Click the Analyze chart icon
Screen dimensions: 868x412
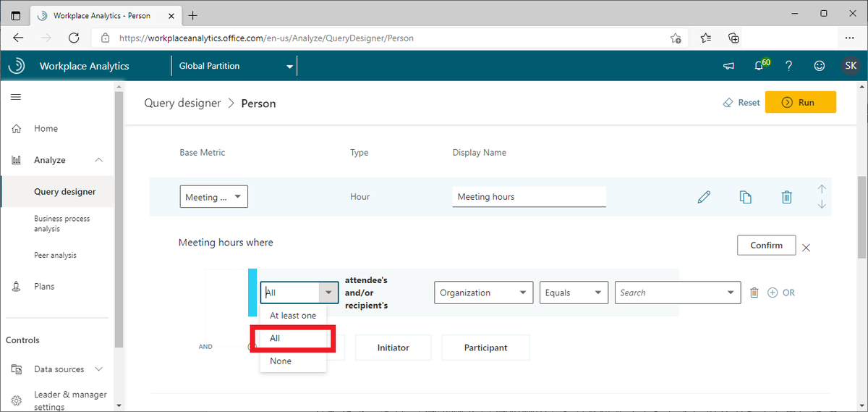[x=16, y=160]
